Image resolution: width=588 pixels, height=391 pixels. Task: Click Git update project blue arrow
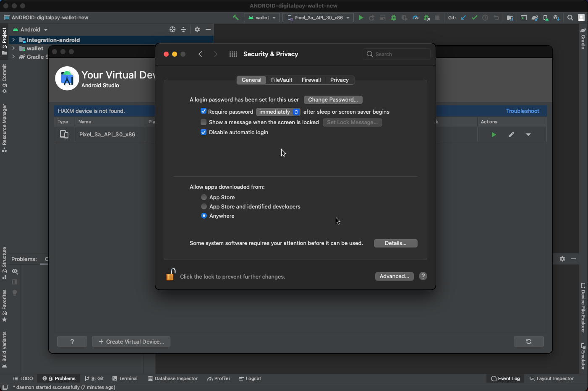pyautogui.click(x=463, y=18)
